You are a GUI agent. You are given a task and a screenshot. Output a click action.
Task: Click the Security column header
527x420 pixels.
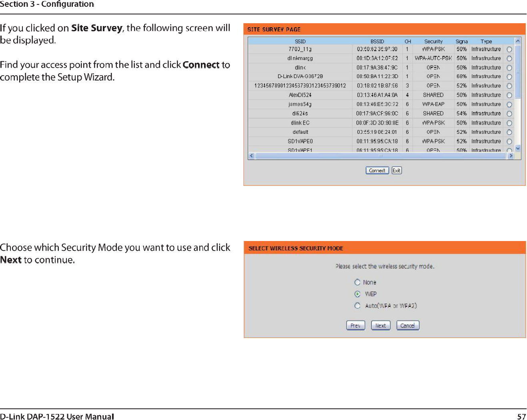click(433, 41)
